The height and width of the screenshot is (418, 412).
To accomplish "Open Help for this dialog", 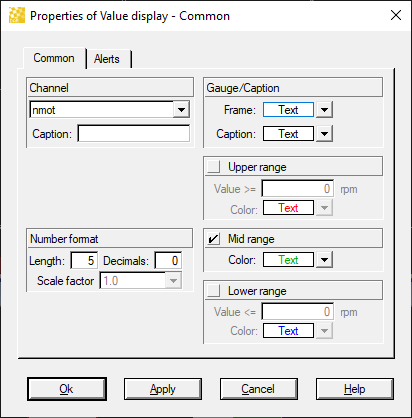I will [x=355, y=389].
